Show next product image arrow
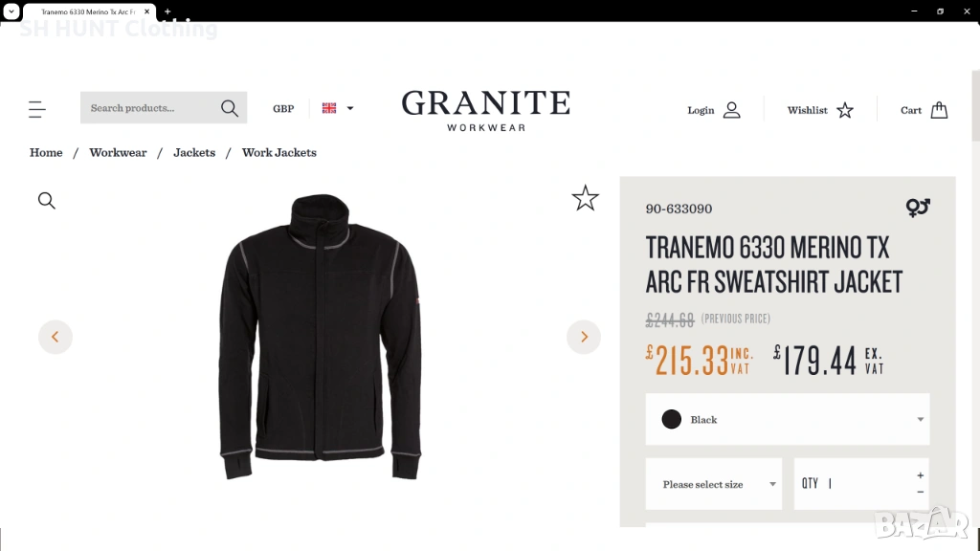 click(x=584, y=337)
